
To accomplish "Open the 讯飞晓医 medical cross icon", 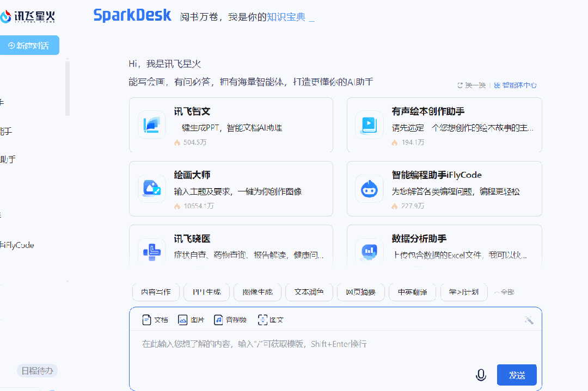I will coord(151,252).
